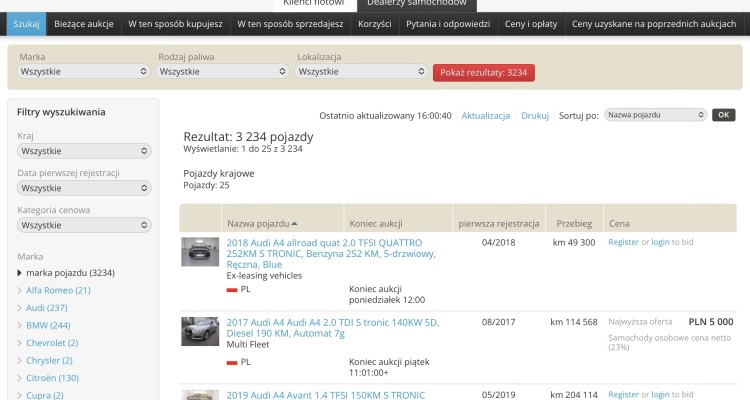Viewport: 750px width, 400px height.
Task: Open the Kraj filter dropdown
Action: click(84, 151)
